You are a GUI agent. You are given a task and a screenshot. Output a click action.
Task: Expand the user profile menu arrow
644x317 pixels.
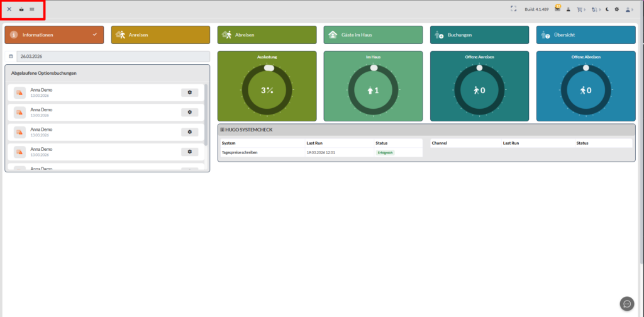pos(633,9)
